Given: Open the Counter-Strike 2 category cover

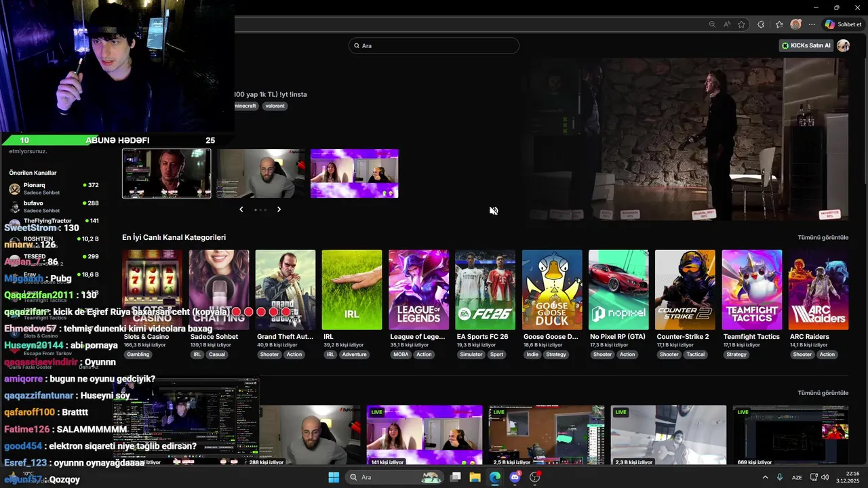Looking at the screenshot, I should pyautogui.click(x=685, y=289).
